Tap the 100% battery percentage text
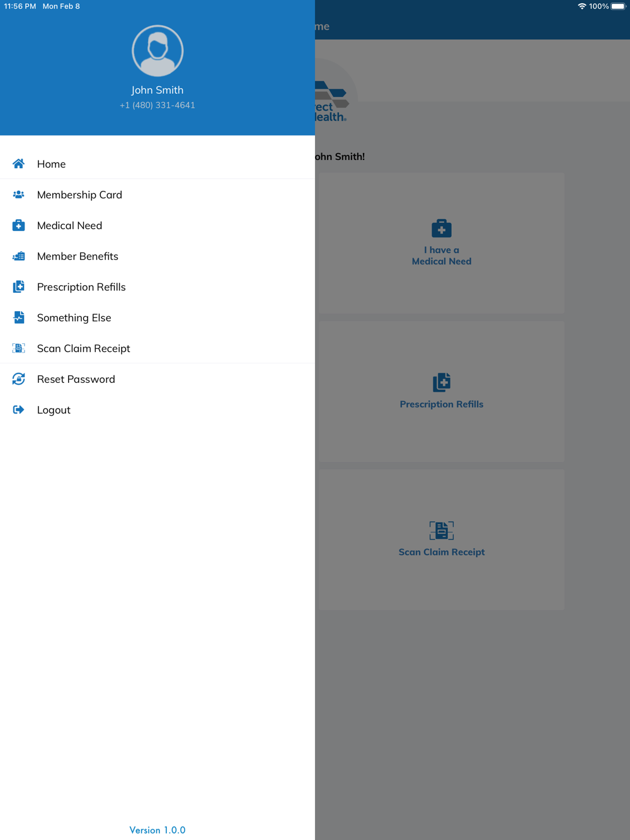Viewport: 630px width, 840px height. (598, 6)
